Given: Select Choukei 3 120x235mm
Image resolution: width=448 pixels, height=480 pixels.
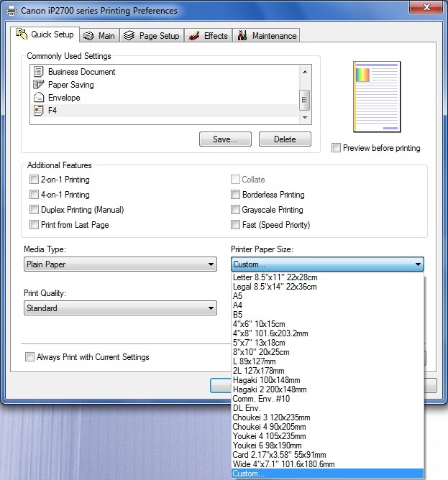Looking at the screenshot, I should click(x=327, y=417).
